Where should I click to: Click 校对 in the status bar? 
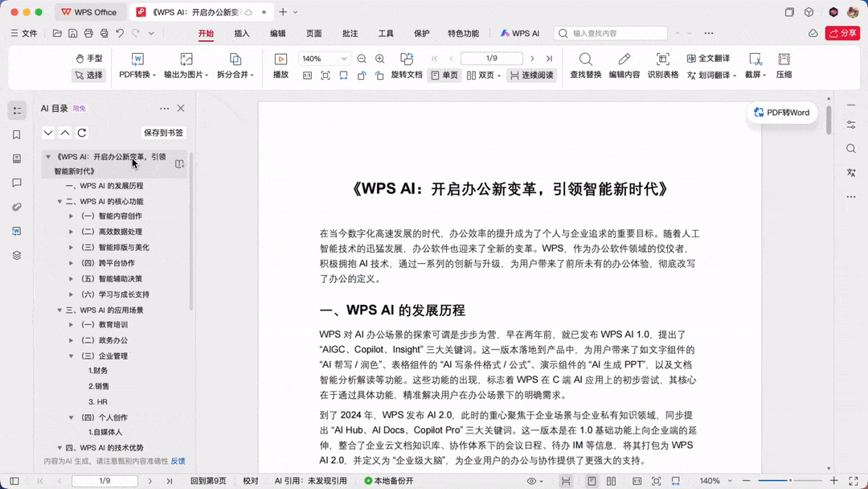click(x=251, y=481)
